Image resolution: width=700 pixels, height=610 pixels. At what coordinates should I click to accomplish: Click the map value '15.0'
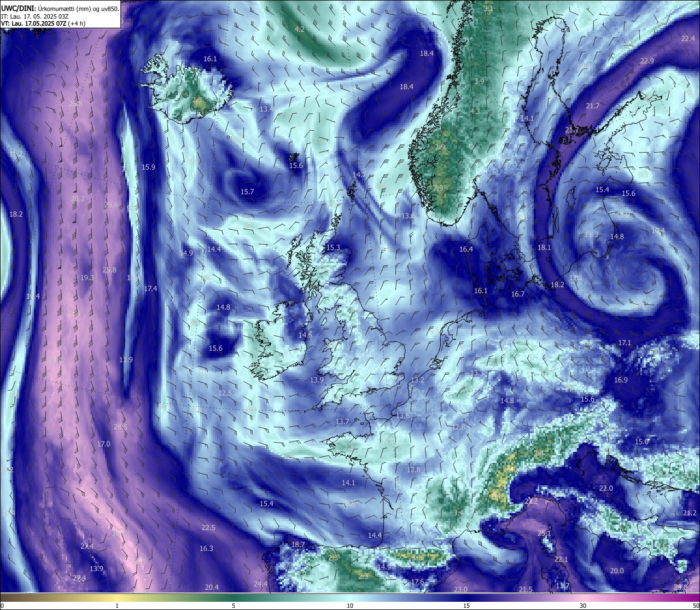641,441
